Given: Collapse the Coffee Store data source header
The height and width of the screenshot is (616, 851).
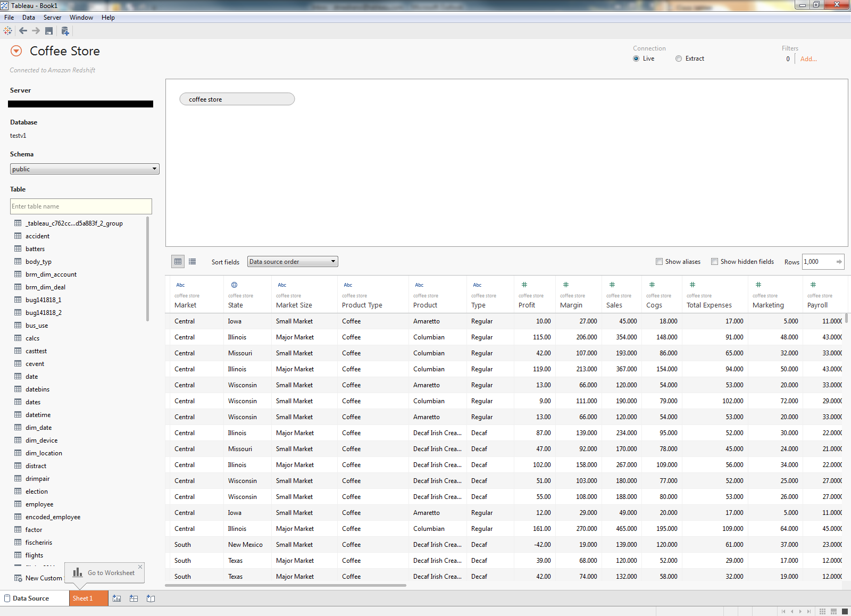Looking at the screenshot, I should click(x=15, y=51).
